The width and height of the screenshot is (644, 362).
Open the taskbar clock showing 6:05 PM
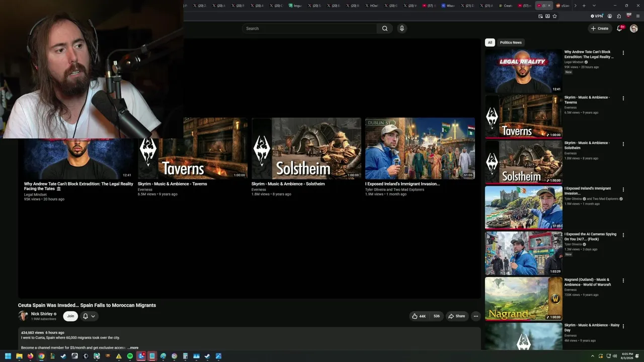(x=627, y=356)
